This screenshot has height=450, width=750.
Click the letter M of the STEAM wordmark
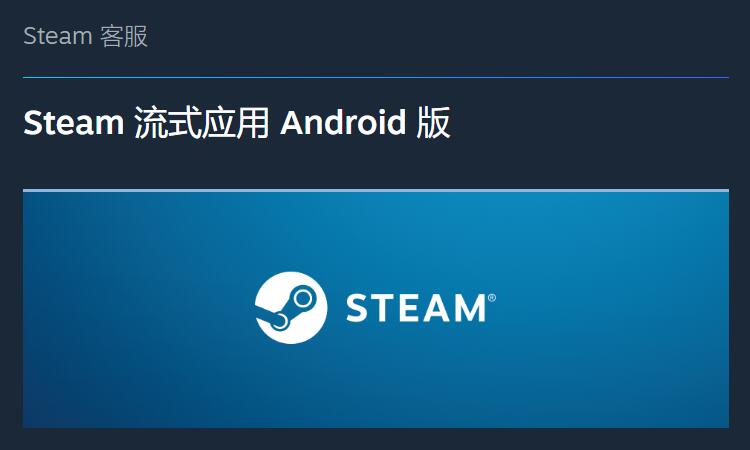[x=467, y=308]
